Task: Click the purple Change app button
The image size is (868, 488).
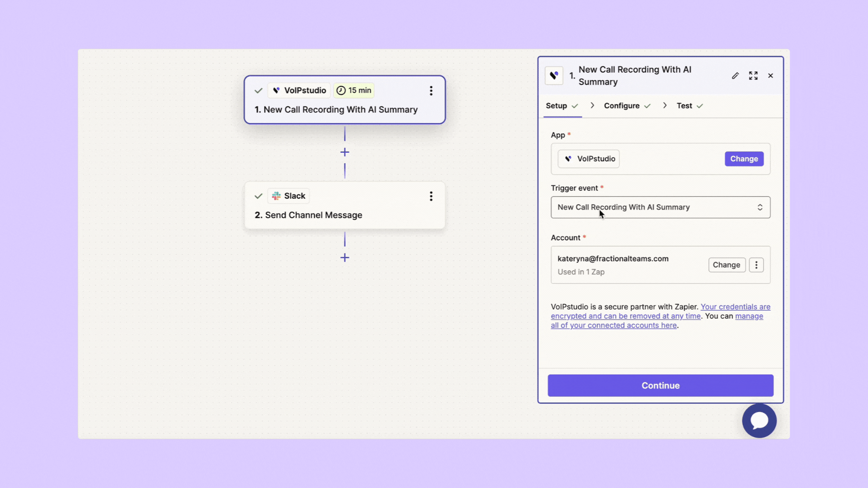Action: pos(744,159)
